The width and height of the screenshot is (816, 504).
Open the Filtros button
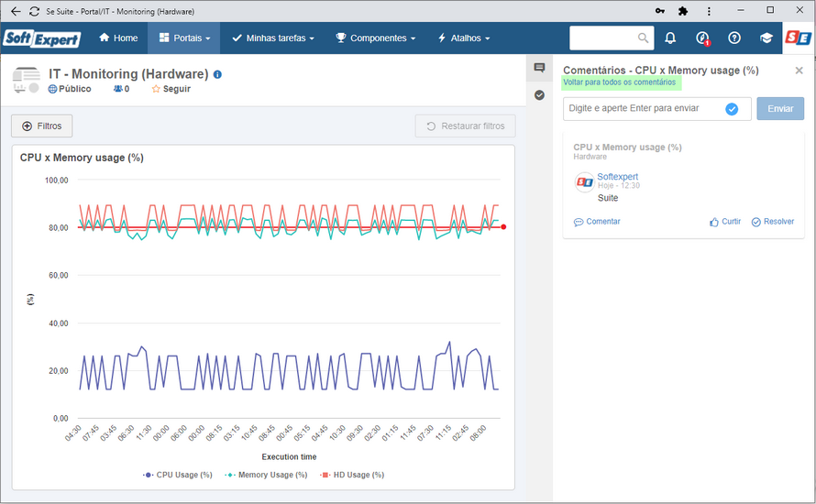(41, 126)
